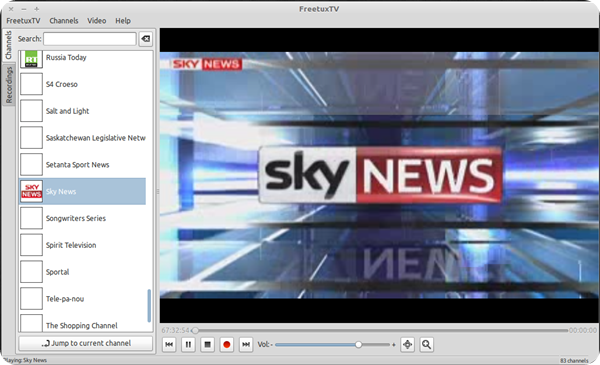Select the Russia Today channel
600x365 pixels.
(x=83, y=58)
